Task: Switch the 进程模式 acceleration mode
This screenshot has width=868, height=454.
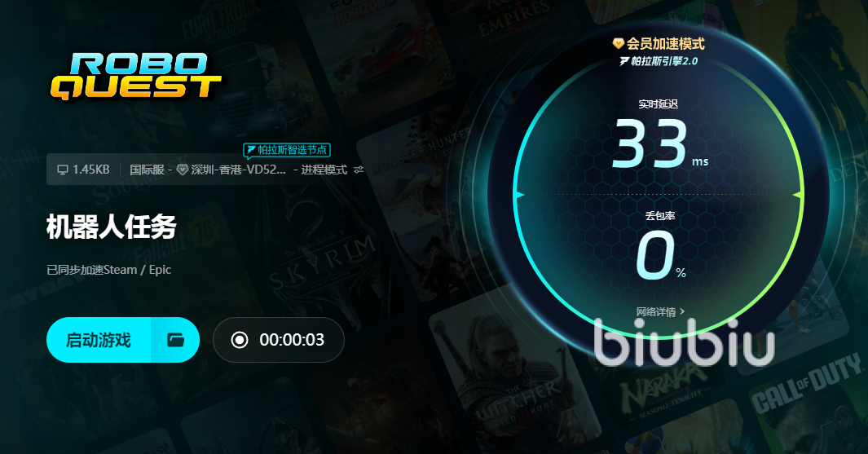Action: 324,170
